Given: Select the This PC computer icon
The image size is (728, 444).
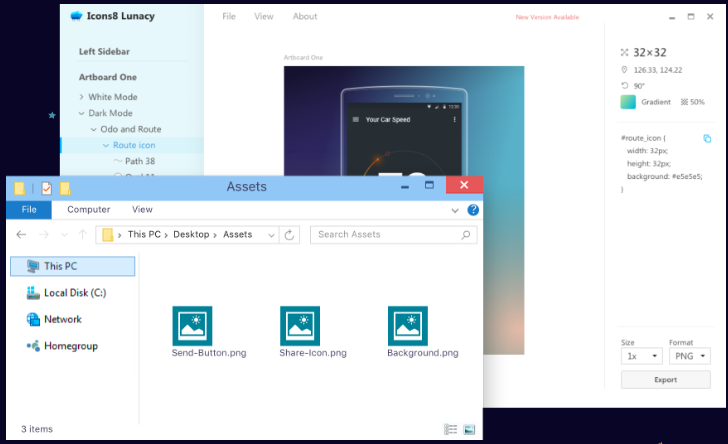Looking at the screenshot, I should coord(33,266).
